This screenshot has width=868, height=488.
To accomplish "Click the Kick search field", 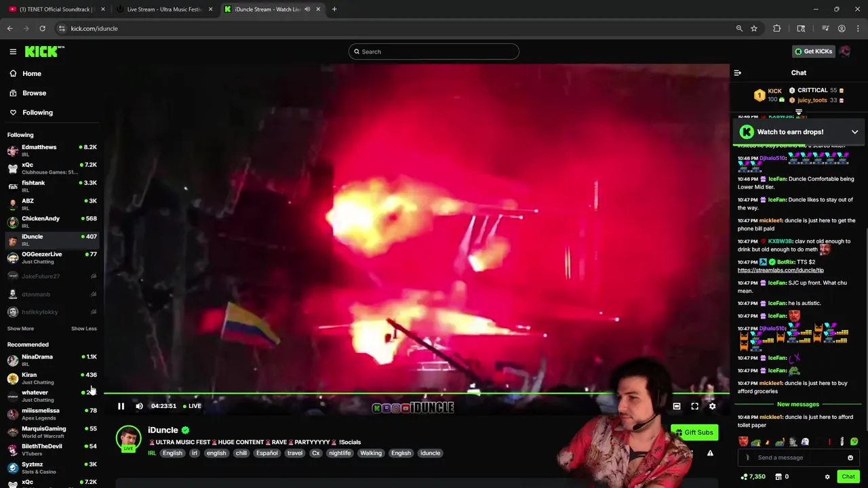I will [434, 52].
